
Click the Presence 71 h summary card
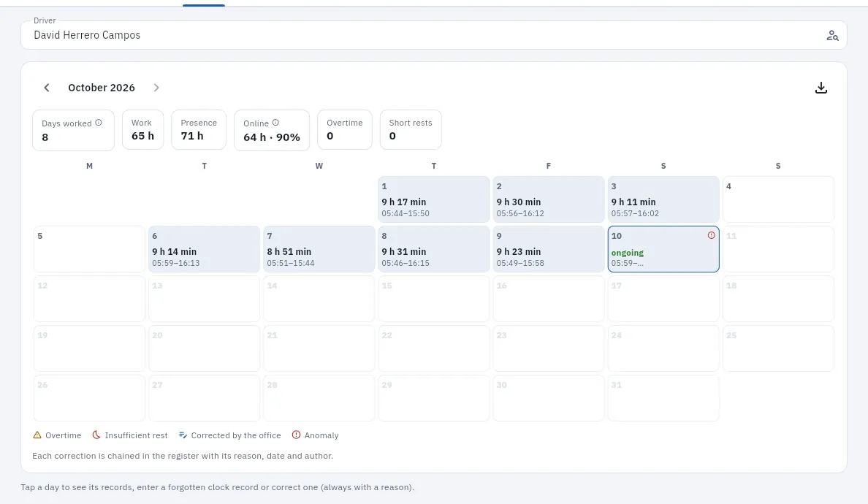point(199,130)
